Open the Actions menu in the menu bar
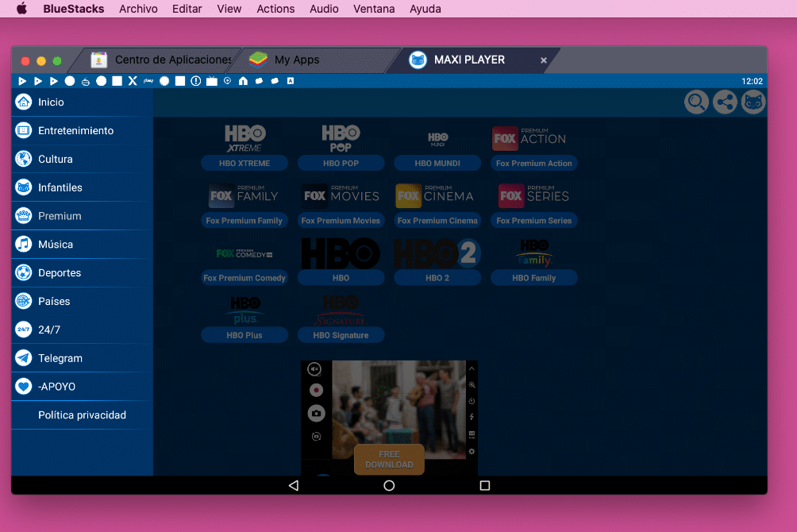Image resolution: width=797 pixels, height=532 pixels. tap(275, 9)
